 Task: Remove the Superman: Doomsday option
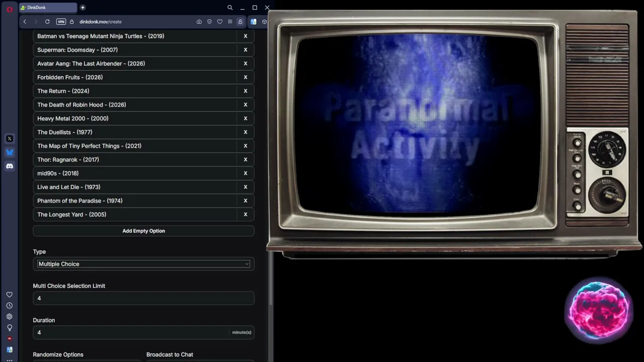[x=246, y=50]
